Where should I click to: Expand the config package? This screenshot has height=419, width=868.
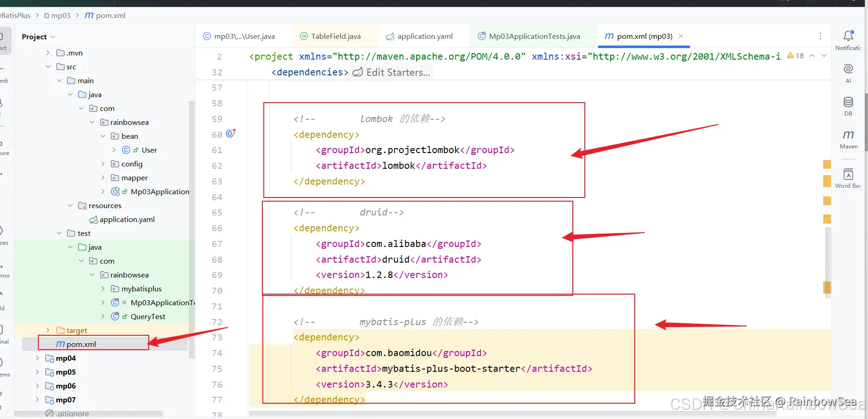(103, 164)
